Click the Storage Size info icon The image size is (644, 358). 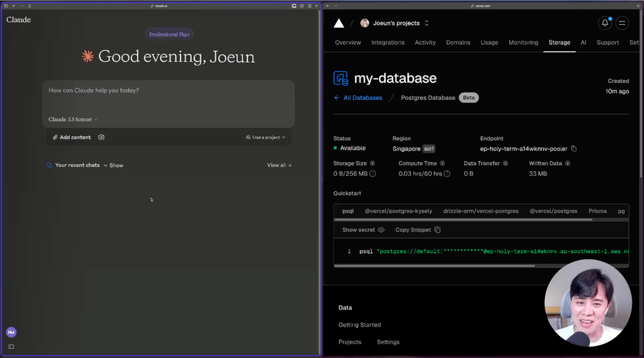point(372,164)
